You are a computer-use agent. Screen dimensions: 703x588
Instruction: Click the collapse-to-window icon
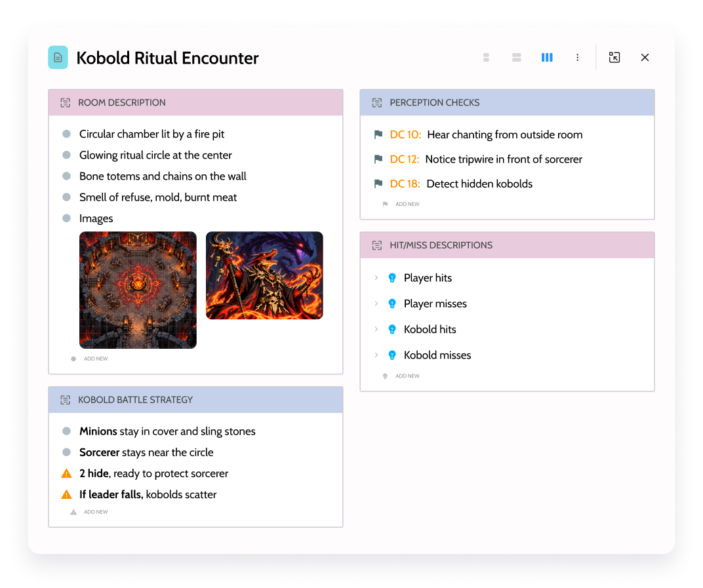[x=614, y=58]
